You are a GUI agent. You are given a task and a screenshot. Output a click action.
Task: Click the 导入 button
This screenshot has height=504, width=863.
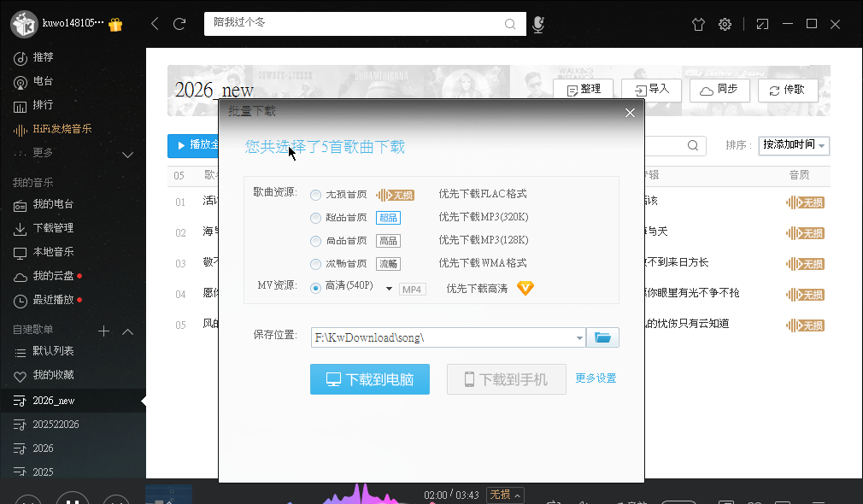tap(652, 90)
